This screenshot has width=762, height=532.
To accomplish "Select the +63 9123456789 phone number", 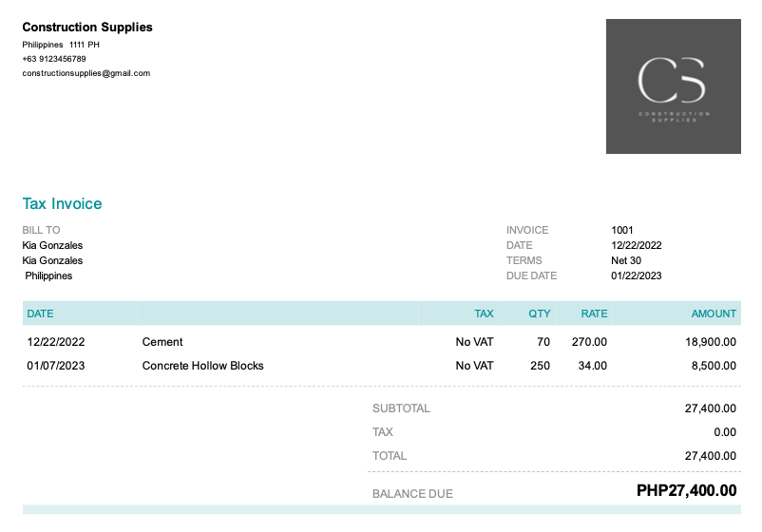I will coord(54,59).
